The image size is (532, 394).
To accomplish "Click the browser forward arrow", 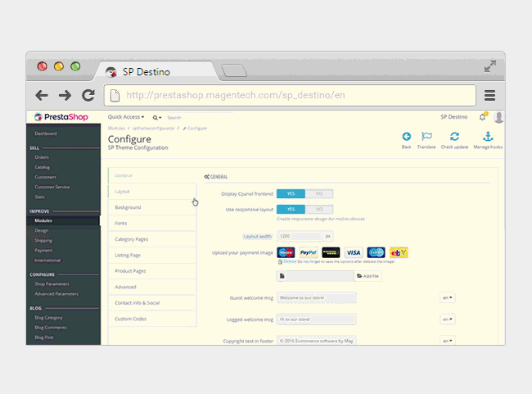I will point(65,96).
